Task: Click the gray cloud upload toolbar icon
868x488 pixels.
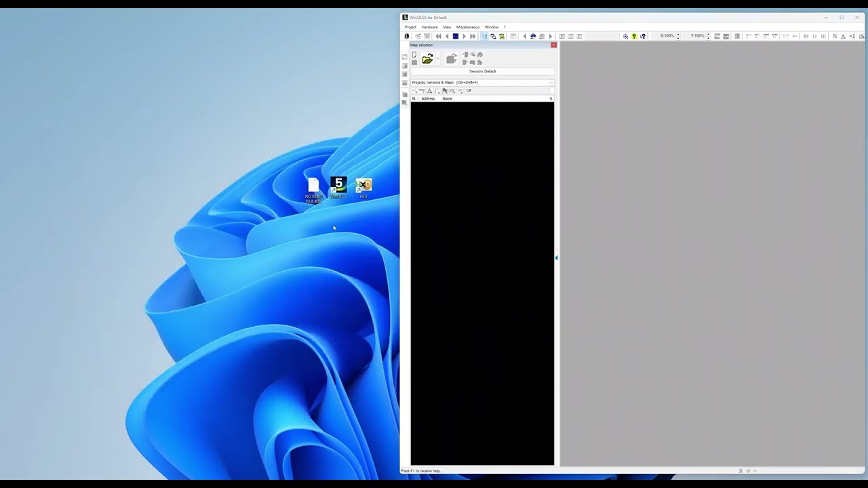Action: [x=542, y=36]
